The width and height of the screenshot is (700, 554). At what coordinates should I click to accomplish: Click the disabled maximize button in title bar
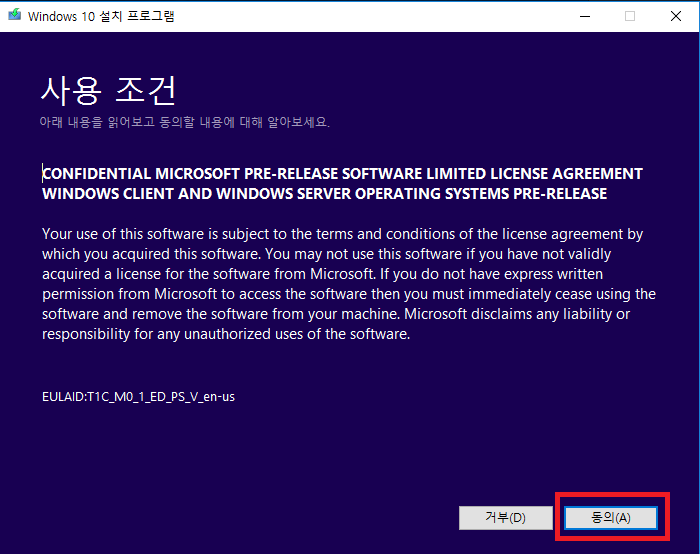coord(630,16)
